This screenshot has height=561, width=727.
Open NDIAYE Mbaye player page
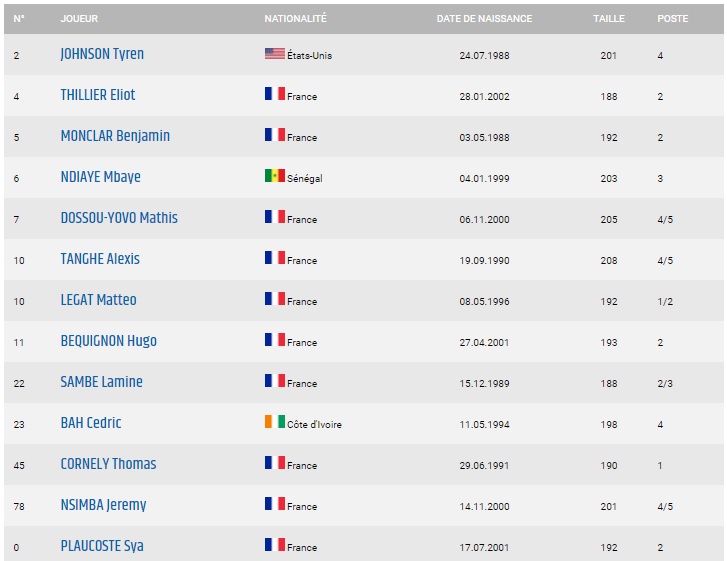pyautogui.click(x=100, y=177)
